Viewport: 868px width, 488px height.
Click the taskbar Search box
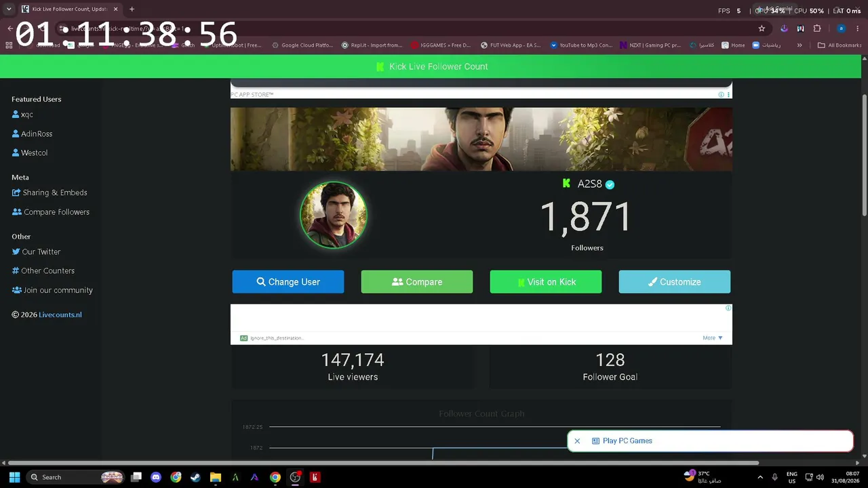pyautogui.click(x=76, y=477)
